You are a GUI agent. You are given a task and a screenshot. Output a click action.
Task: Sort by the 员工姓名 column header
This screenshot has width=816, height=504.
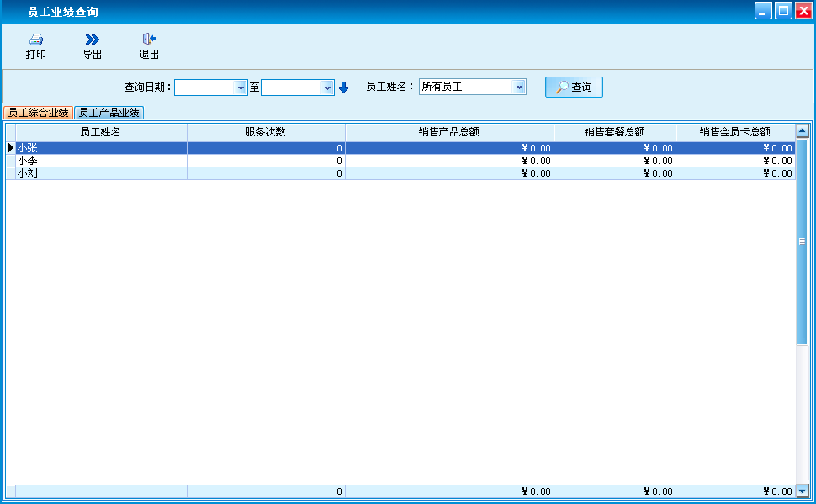[100, 132]
